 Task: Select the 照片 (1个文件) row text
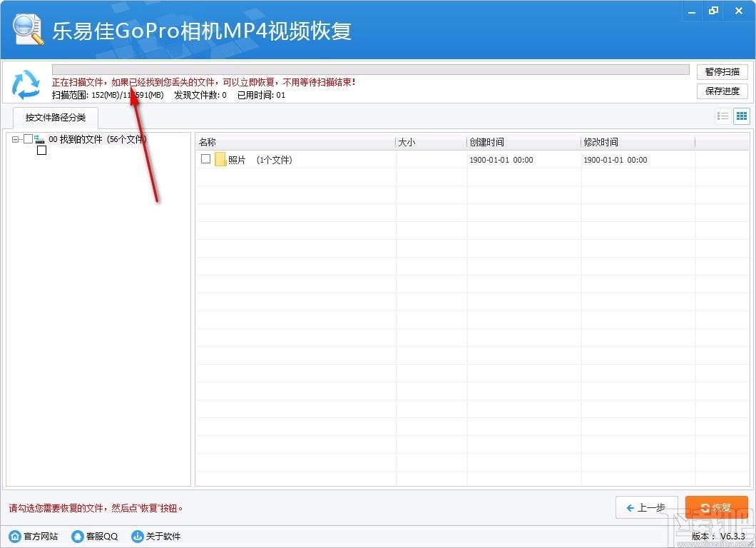pyautogui.click(x=260, y=160)
